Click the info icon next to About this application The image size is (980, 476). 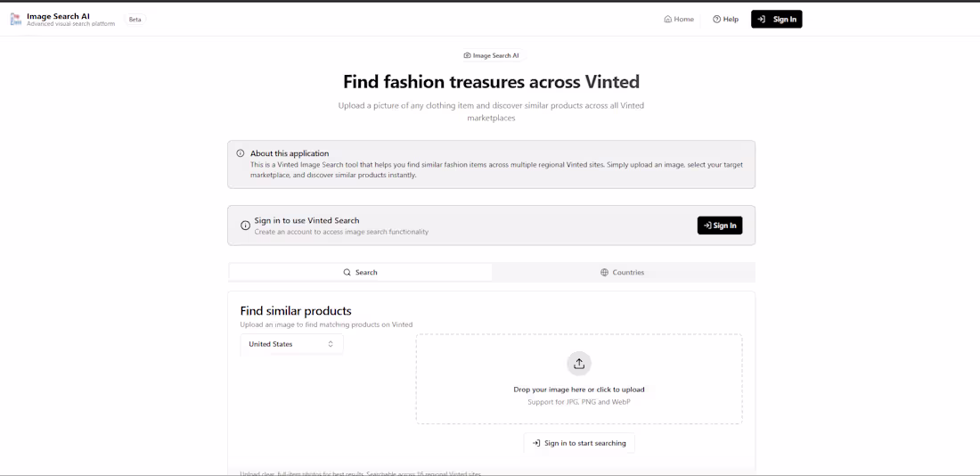[241, 153]
